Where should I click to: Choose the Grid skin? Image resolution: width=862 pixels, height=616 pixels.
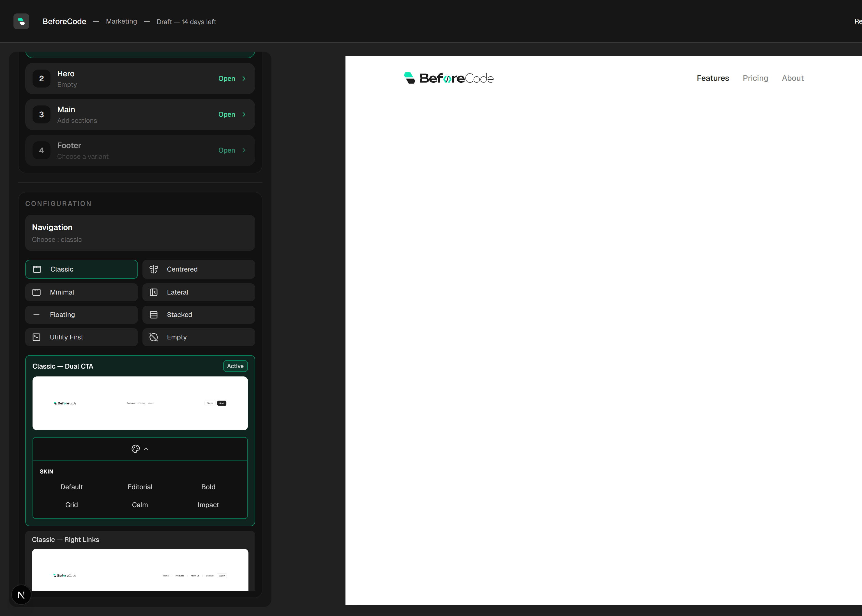[72, 505]
